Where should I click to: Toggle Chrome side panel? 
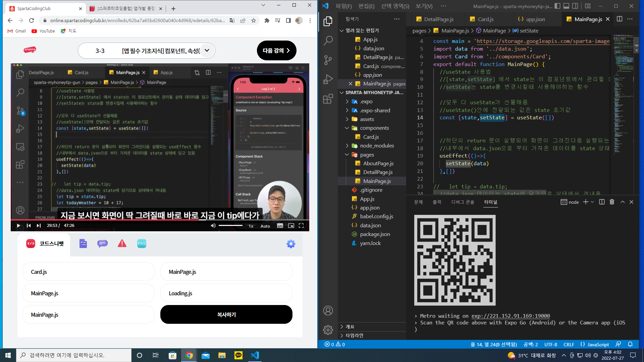pyautogui.click(x=288, y=20)
